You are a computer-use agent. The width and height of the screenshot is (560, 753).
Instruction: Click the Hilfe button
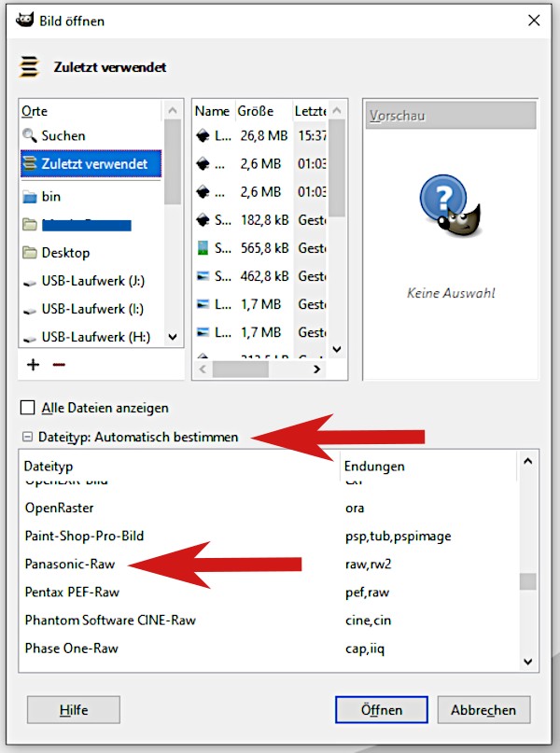pyautogui.click(x=74, y=710)
